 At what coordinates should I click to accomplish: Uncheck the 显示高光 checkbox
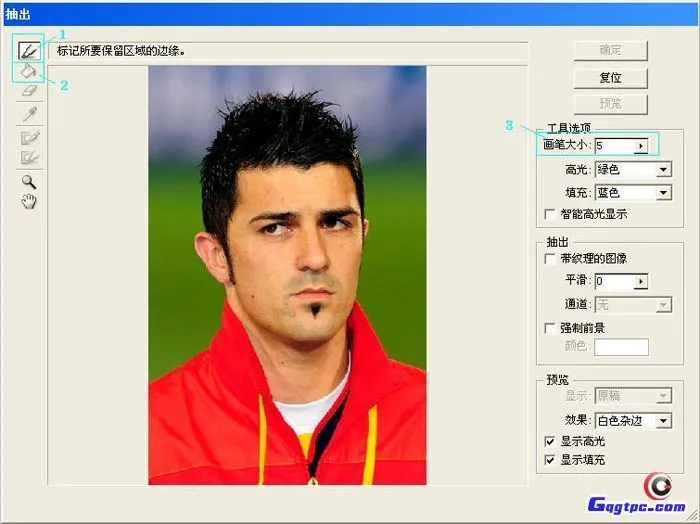[549, 442]
